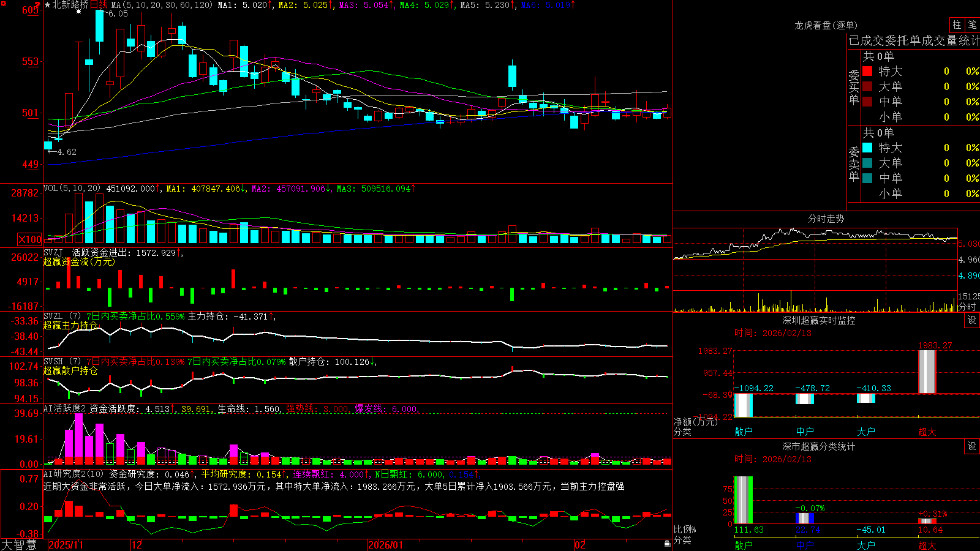
Task: Click the AI研究度2(10) indicator label
Action: pos(74,474)
